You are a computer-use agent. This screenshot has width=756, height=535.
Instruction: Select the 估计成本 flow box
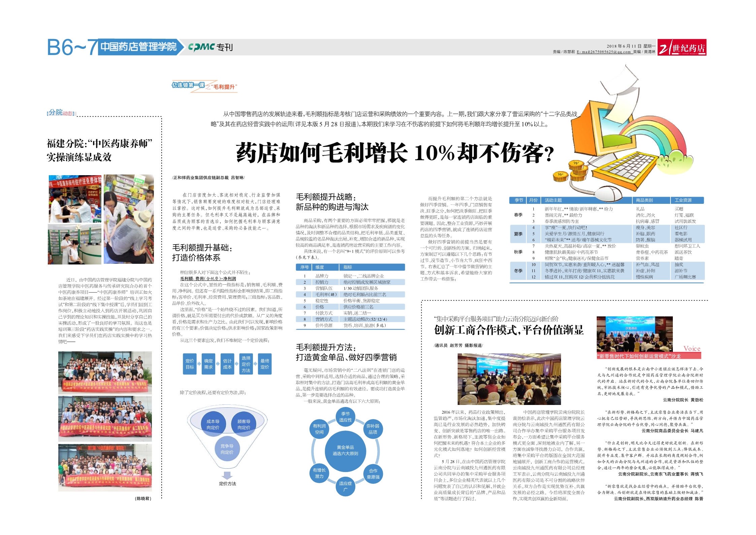point(227,364)
